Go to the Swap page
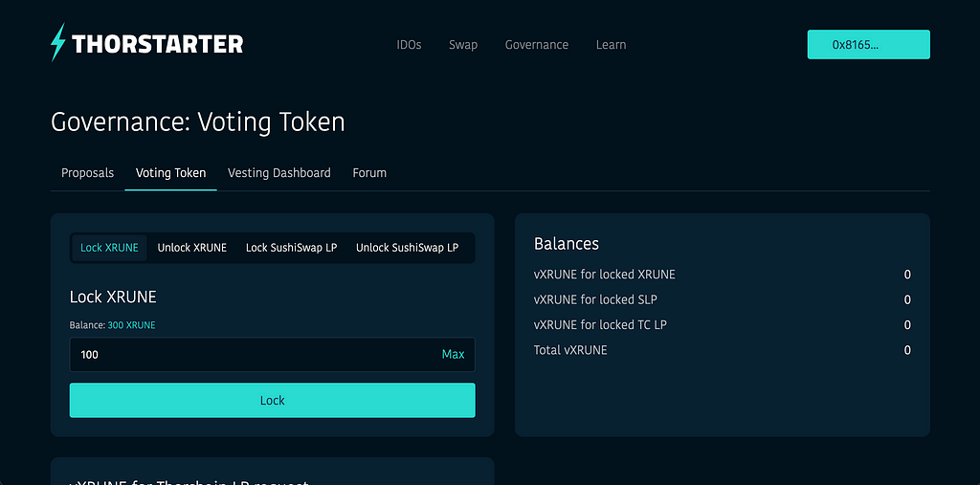The image size is (980, 485). (x=463, y=45)
